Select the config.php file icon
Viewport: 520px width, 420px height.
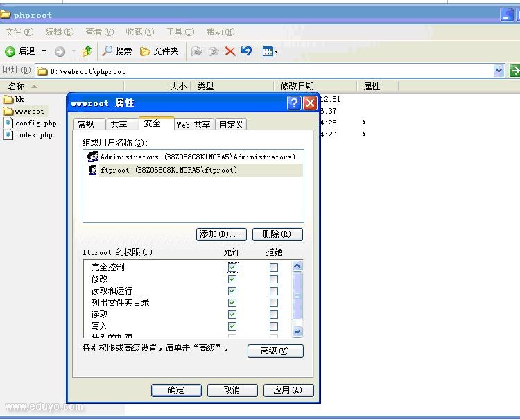tap(8, 123)
